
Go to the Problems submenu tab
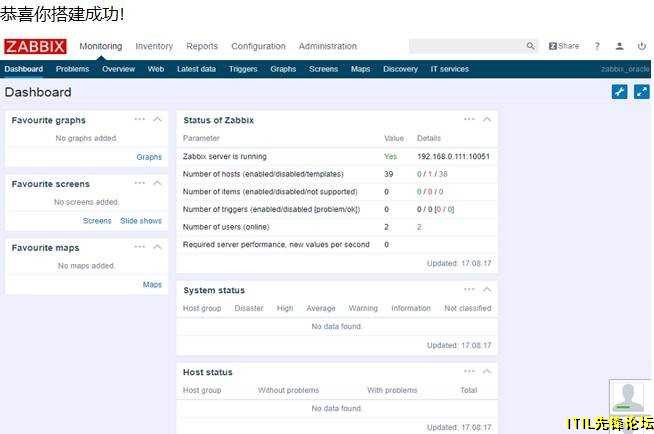click(72, 69)
